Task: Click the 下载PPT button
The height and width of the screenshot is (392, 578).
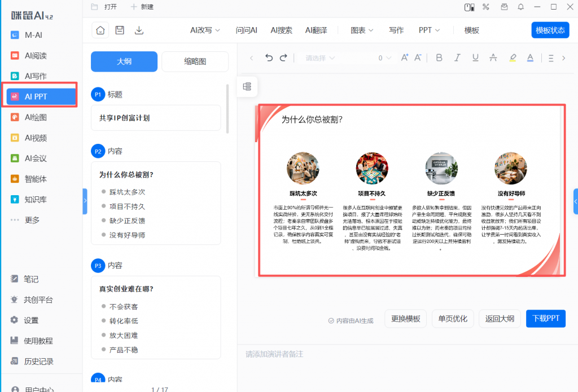Action: tap(545, 319)
